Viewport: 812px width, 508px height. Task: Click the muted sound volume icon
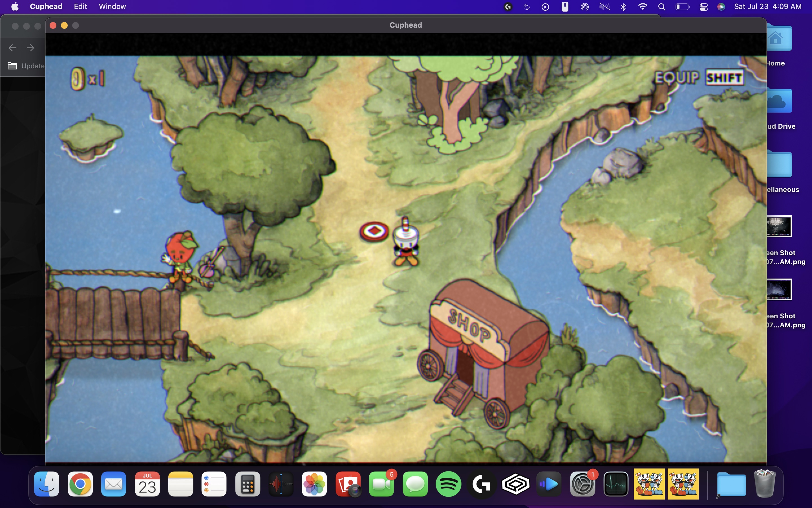(604, 7)
